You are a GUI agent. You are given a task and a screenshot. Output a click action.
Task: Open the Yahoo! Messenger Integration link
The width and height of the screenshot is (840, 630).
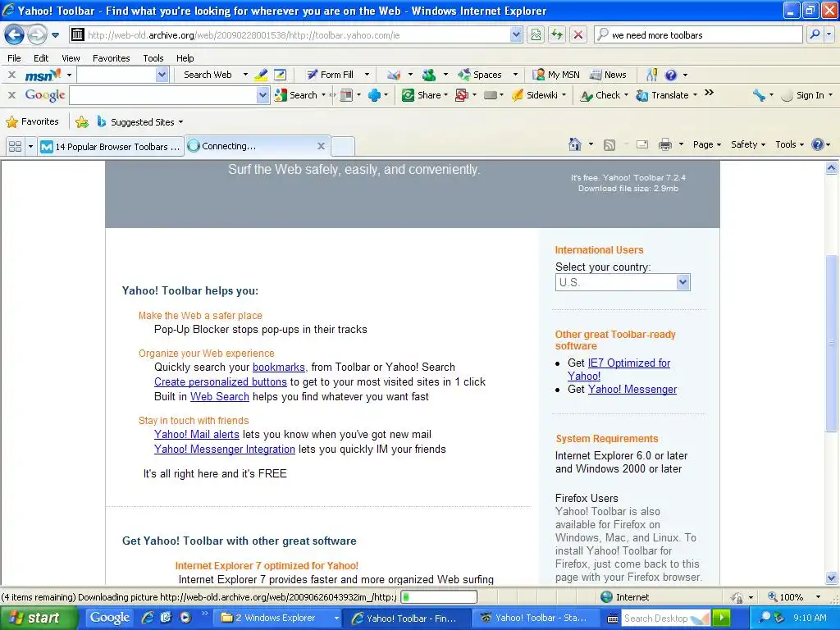click(x=225, y=449)
